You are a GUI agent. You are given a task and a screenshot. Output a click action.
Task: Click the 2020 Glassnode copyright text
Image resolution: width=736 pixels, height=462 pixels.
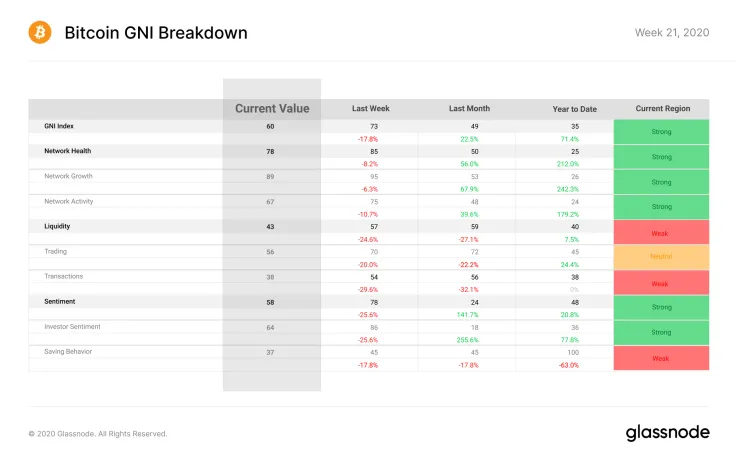(x=98, y=434)
